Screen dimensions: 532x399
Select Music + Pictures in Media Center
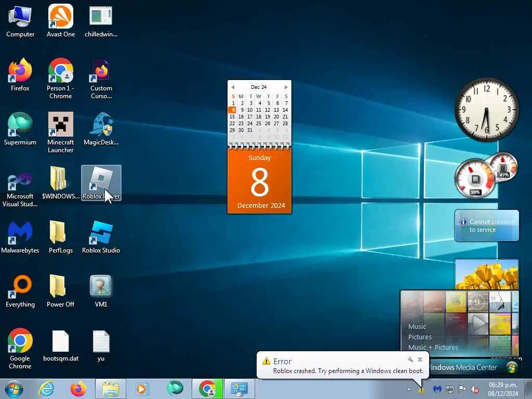433,348
